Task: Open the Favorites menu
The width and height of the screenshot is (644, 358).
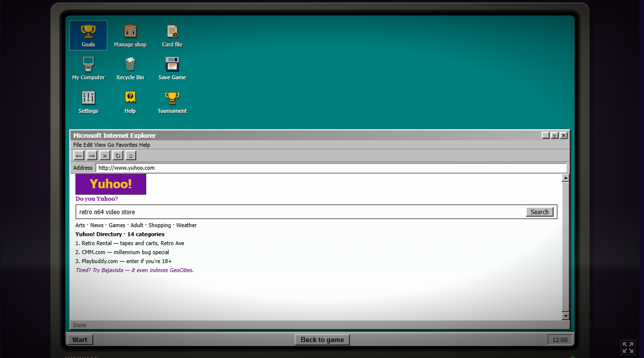Action: 127,145
